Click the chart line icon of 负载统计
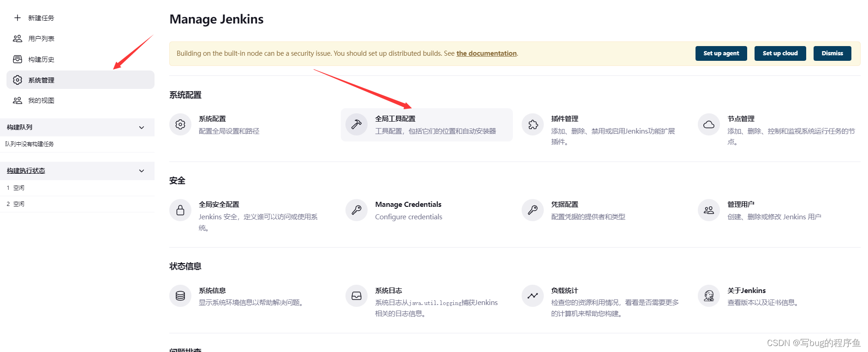 533,296
